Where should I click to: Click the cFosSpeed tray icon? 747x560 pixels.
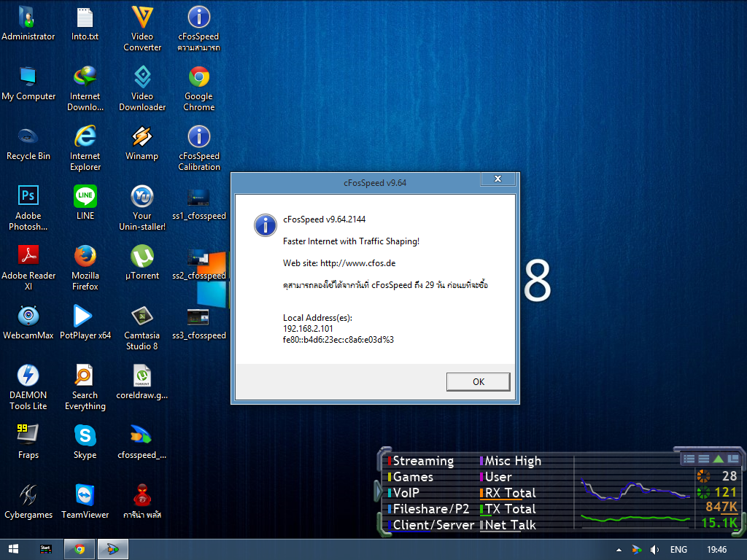[637, 550]
